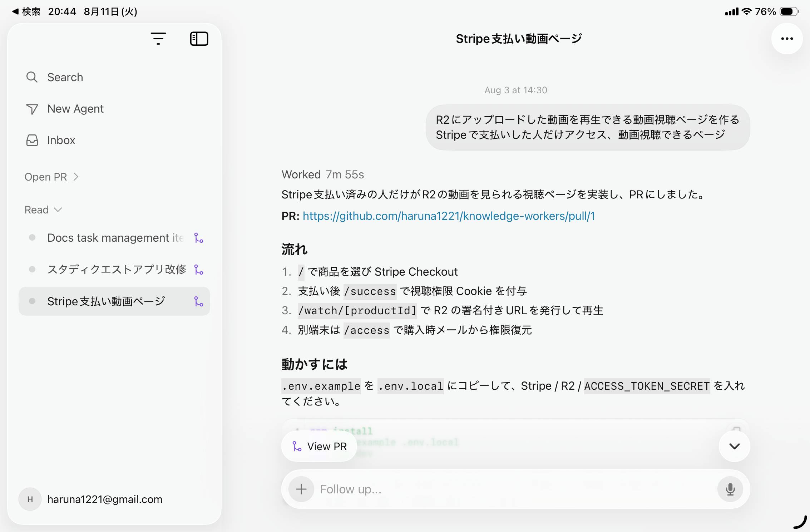
Task: Click the New Agent paper-plane icon
Action: (x=32, y=109)
